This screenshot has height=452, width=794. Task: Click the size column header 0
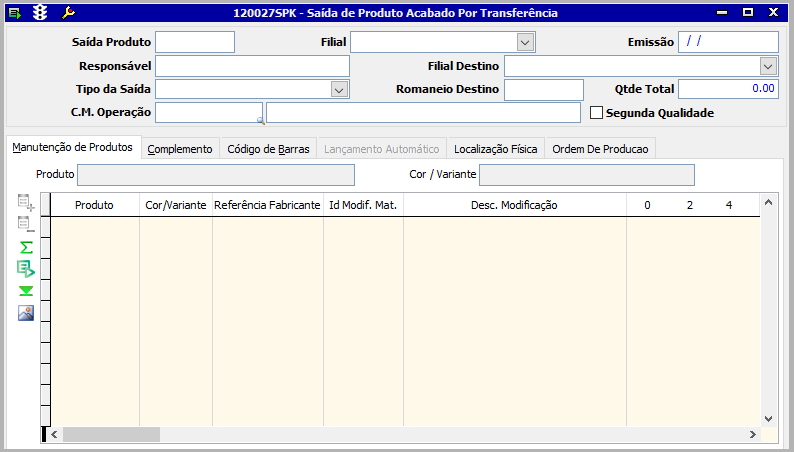647,205
